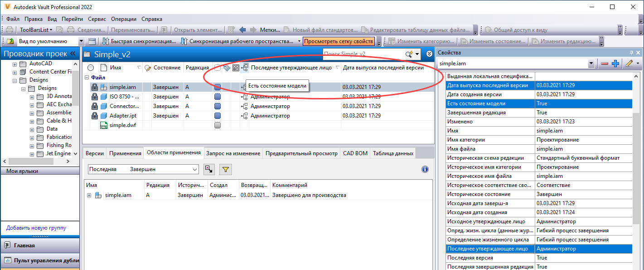The width and height of the screenshot is (644, 270).
Task: Select the simple.iam file row
Action: [x=258, y=87]
